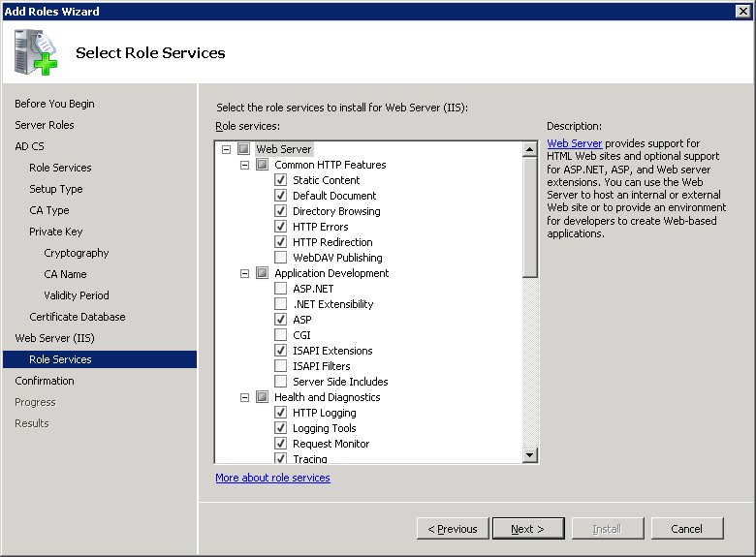
Task: Toggle the CGI checkbox
Action: (281, 335)
